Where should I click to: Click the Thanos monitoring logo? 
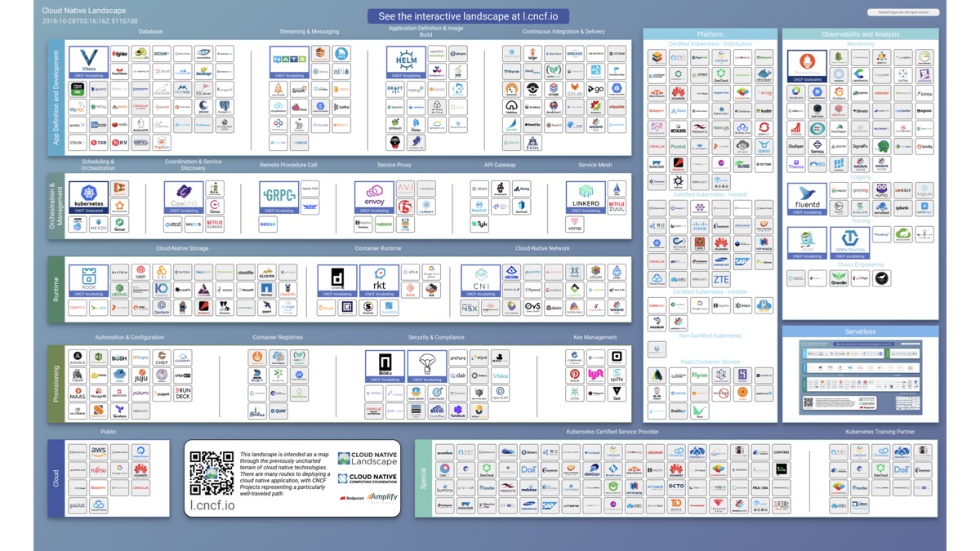pyautogui.click(x=796, y=164)
